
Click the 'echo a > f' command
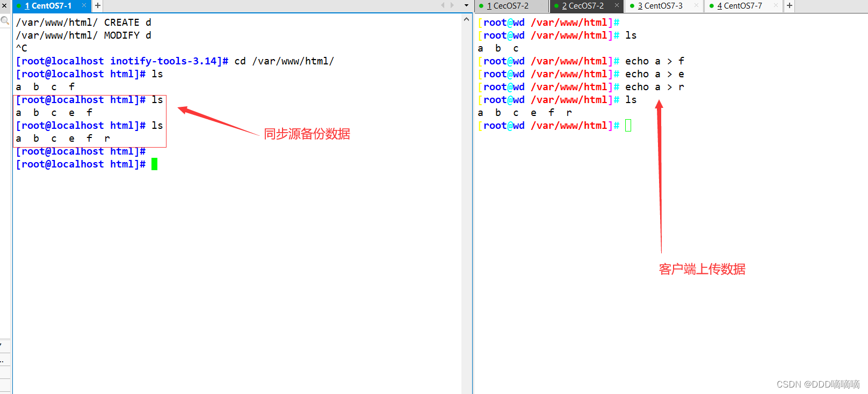(x=655, y=61)
